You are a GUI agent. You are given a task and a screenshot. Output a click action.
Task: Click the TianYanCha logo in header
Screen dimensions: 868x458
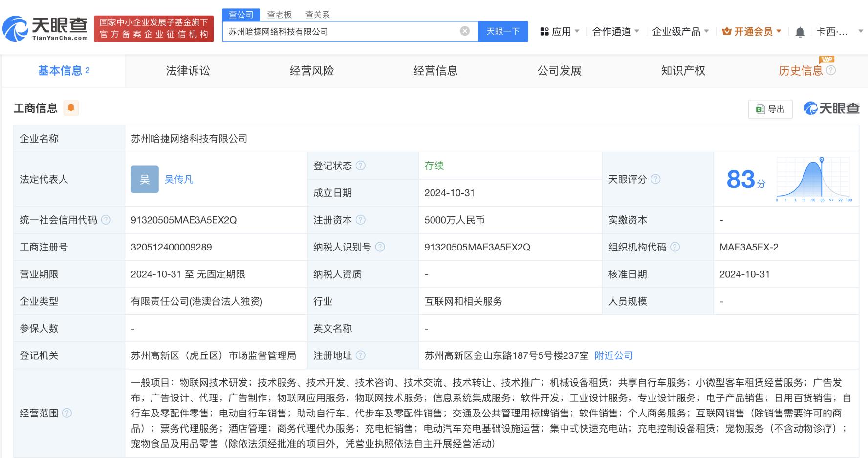pyautogui.click(x=45, y=29)
